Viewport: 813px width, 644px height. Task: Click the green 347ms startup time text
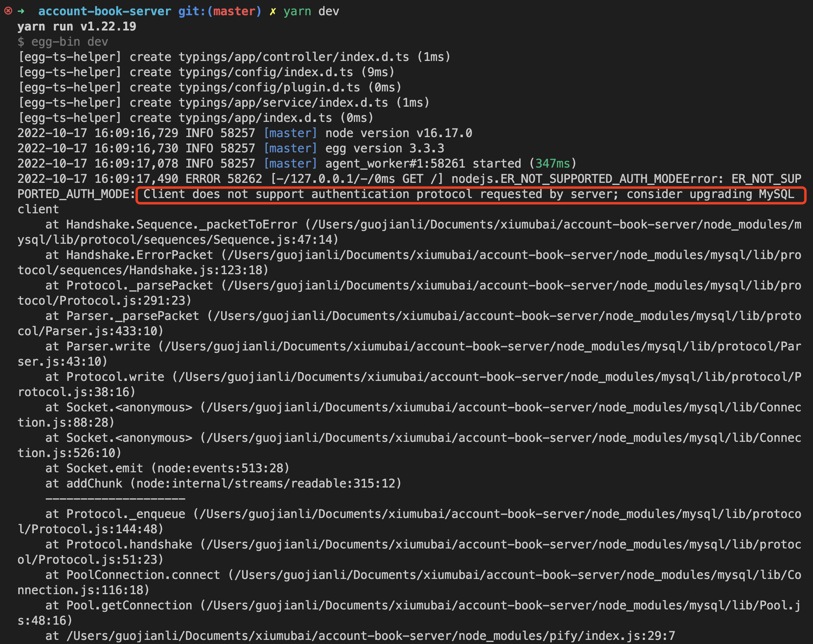pos(552,164)
